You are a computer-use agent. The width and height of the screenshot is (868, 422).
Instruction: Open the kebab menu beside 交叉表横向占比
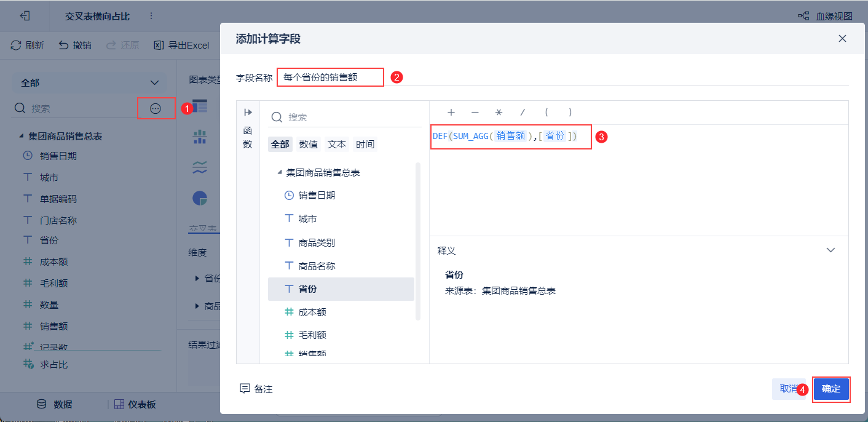coord(151,16)
